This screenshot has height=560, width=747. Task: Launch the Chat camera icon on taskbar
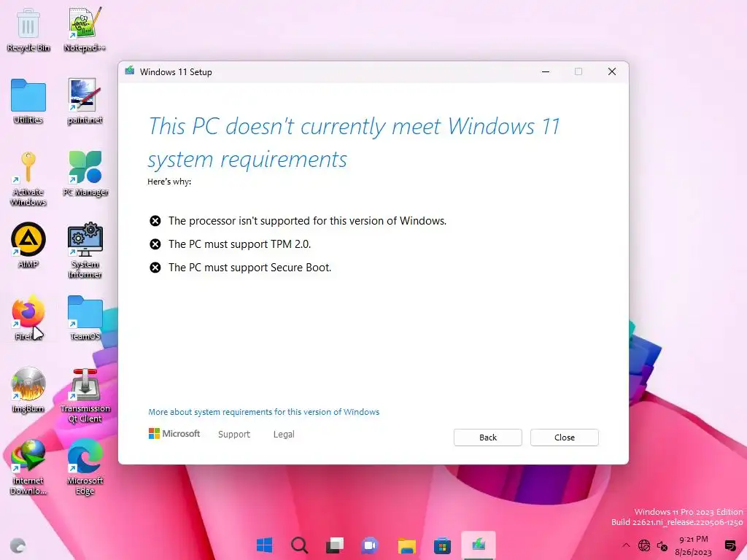(x=370, y=545)
